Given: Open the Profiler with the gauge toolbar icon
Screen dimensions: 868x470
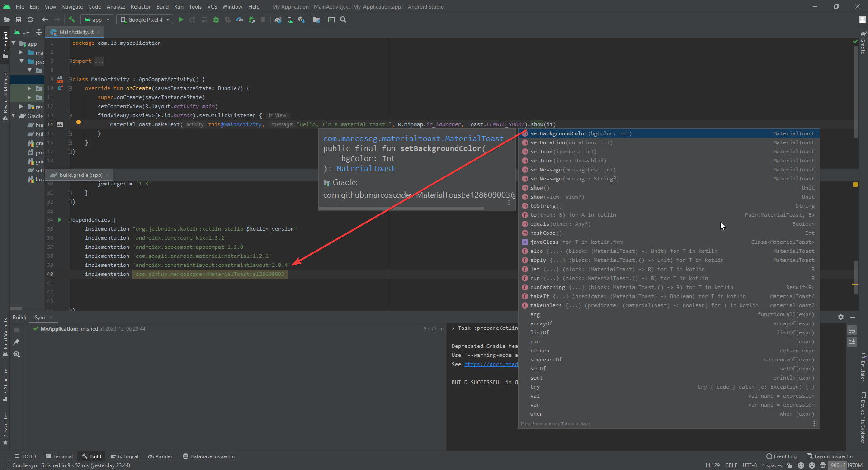Looking at the screenshot, I should coord(240,19).
